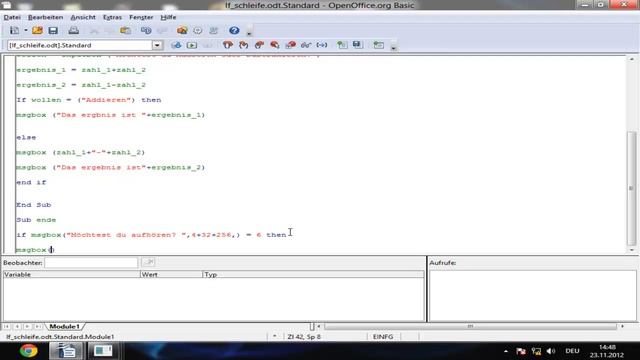The width and height of the screenshot is (640, 360).
Task: Open Macro toolbar options arrow
Action: click(393, 47)
